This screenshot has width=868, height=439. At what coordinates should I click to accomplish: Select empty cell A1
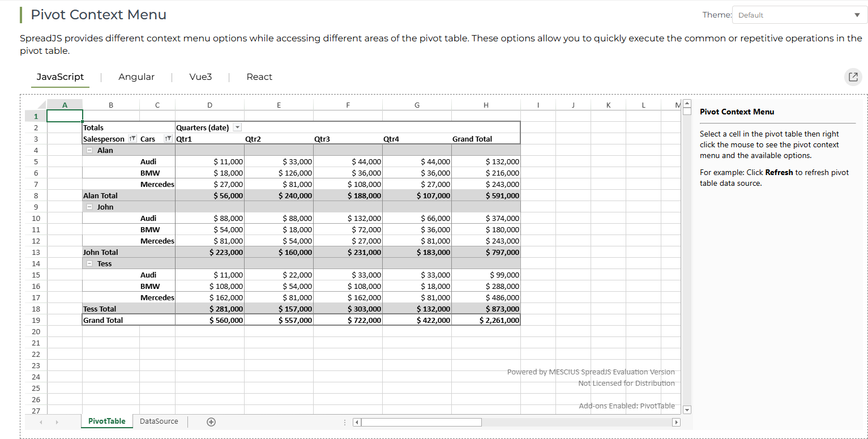click(65, 116)
